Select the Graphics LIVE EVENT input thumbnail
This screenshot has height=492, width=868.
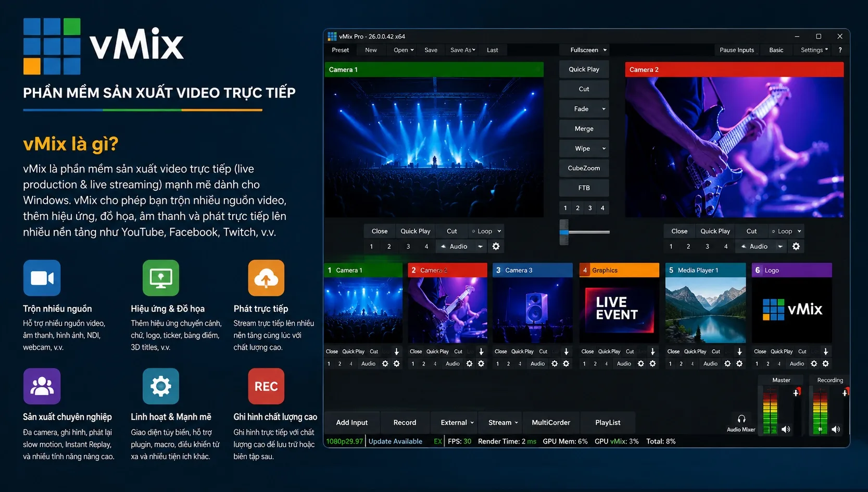tap(619, 310)
